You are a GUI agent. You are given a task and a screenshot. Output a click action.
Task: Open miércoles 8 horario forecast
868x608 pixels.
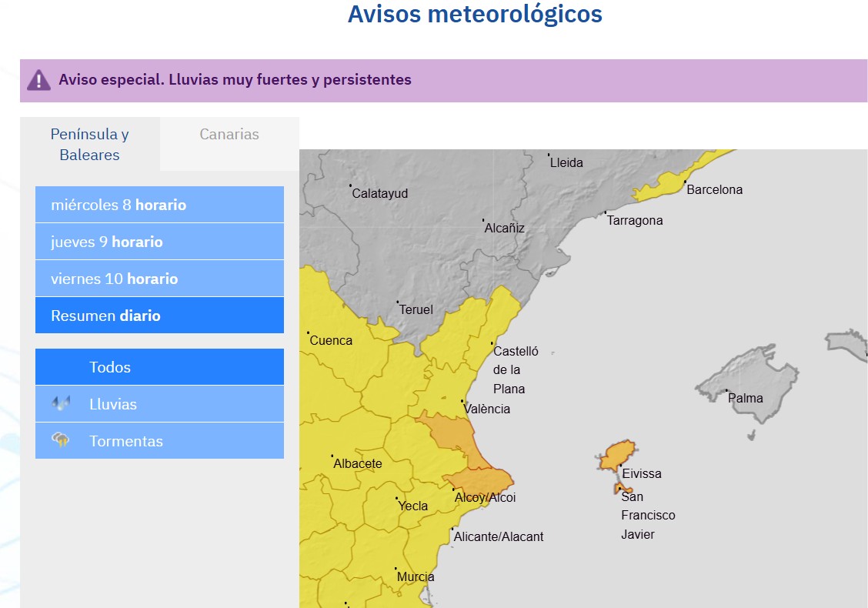(159, 205)
